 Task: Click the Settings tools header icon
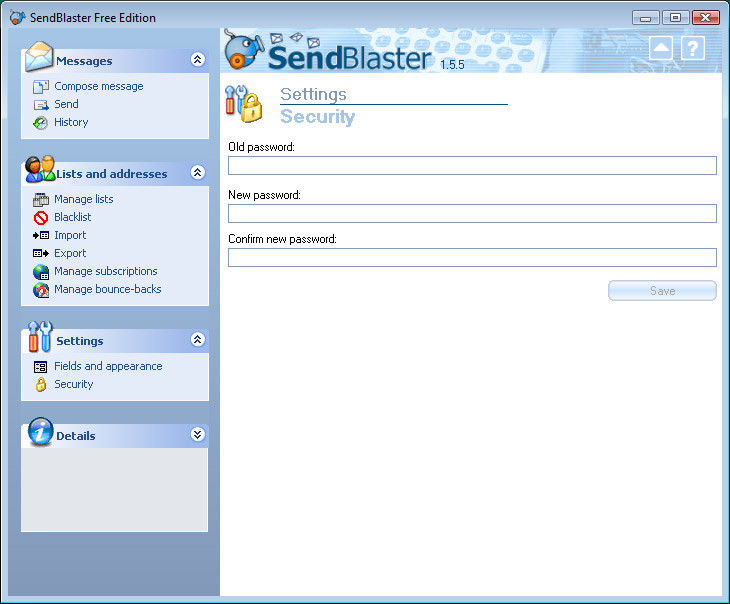[40, 336]
